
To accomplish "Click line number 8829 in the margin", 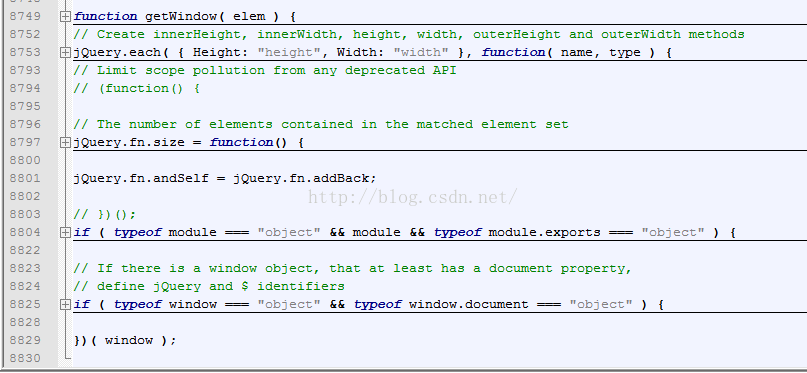I will [x=25, y=341].
